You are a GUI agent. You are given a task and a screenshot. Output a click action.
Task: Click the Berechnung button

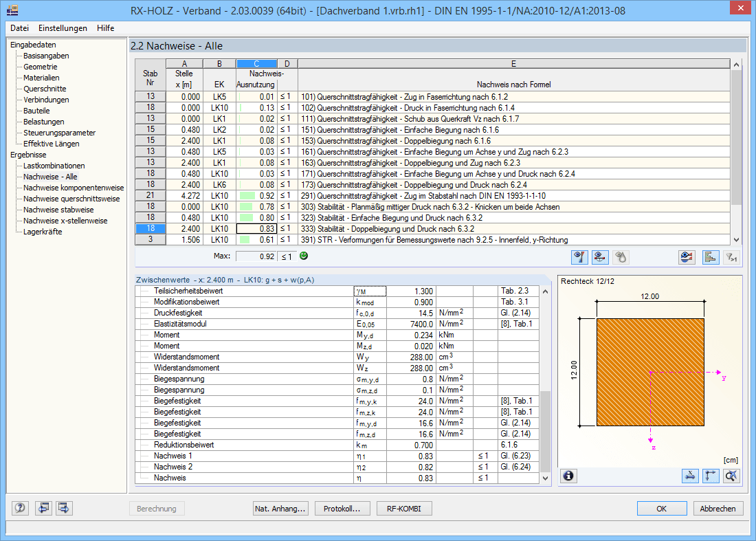(156, 509)
